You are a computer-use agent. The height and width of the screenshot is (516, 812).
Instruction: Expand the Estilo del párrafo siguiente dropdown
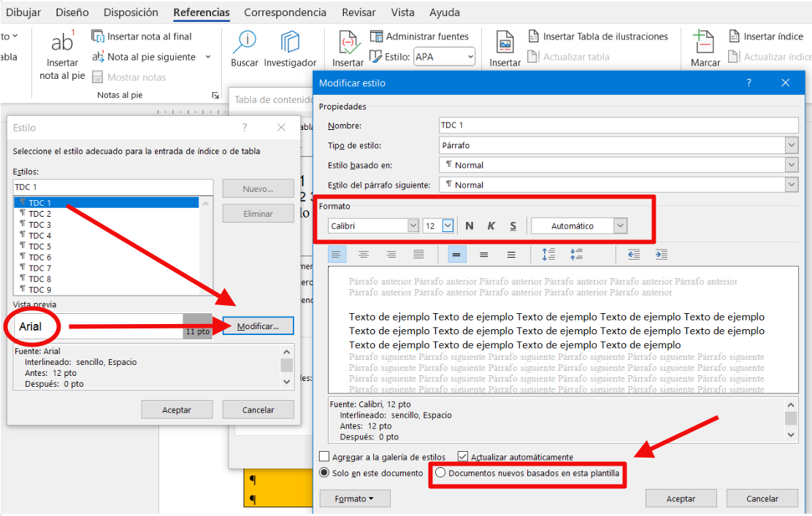pyautogui.click(x=790, y=185)
